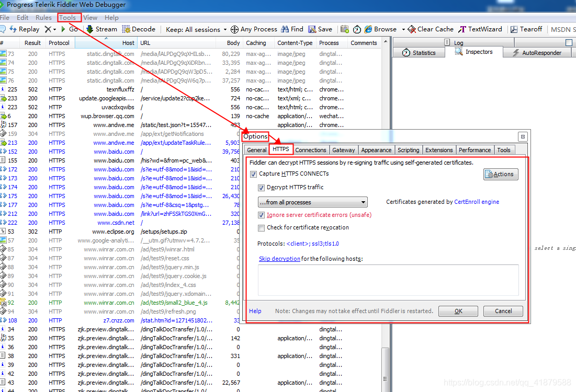Image resolution: width=576 pixels, height=392 pixels.
Task: Click the Save sessions icon
Action: click(x=312, y=29)
